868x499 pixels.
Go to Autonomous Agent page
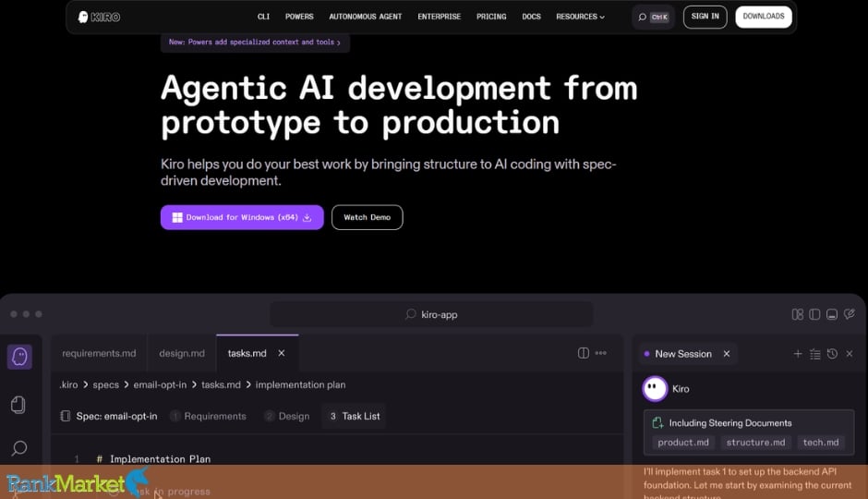click(x=366, y=17)
